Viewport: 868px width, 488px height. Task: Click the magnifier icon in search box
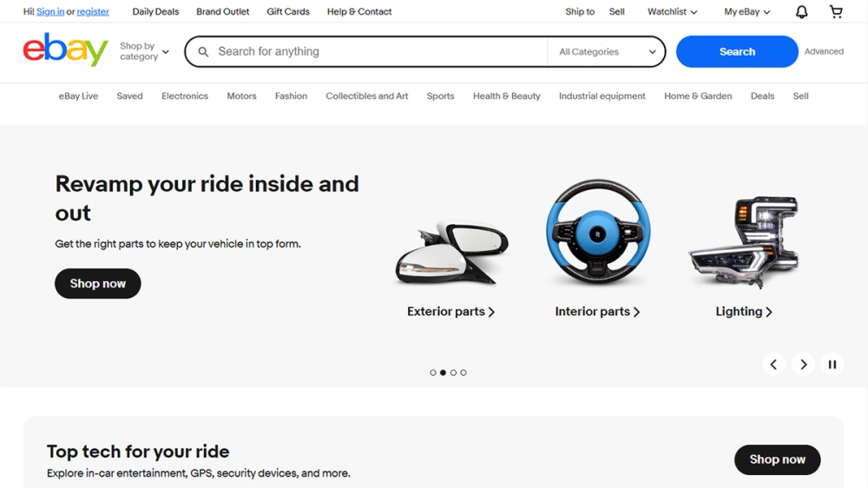pyautogui.click(x=203, y=51)
